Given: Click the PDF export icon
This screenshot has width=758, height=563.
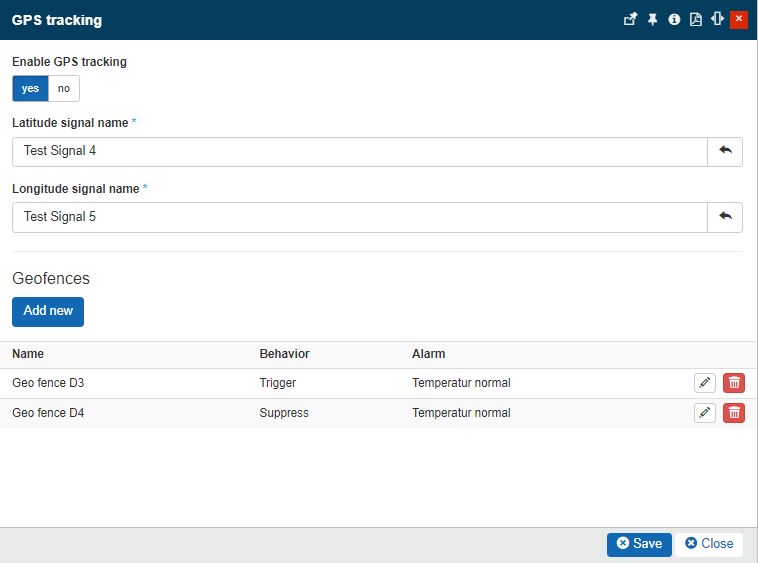Looking at the screenshot, I should tap(696, 19).
